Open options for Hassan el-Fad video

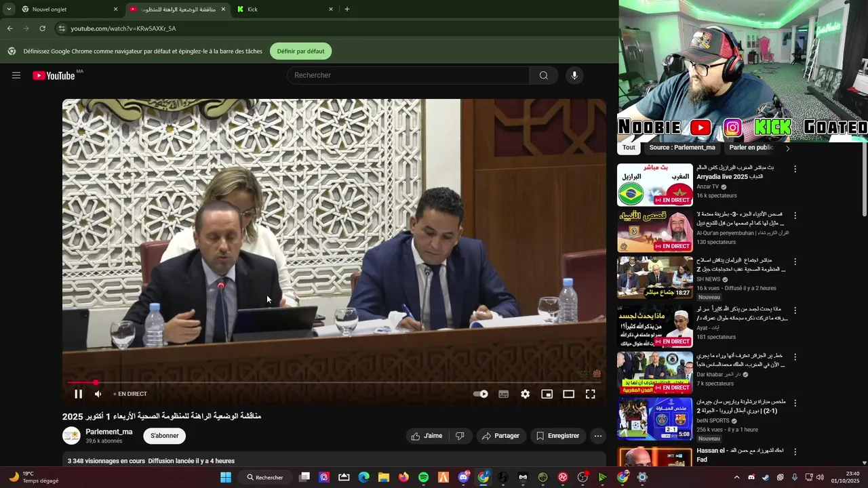pyautogui.click(x=795, y=451)
